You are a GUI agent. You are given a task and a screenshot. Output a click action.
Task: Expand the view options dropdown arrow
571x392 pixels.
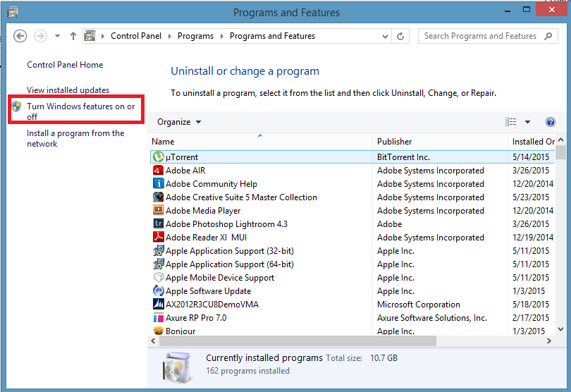527,122
